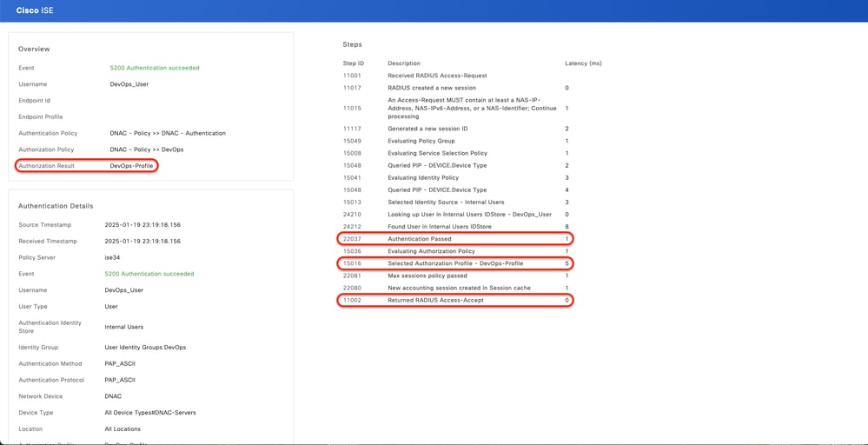Image resolution: width=868 pixels, height=445 pixels.
Task: Select the User Type value 'User'
Action: point(111,307)
